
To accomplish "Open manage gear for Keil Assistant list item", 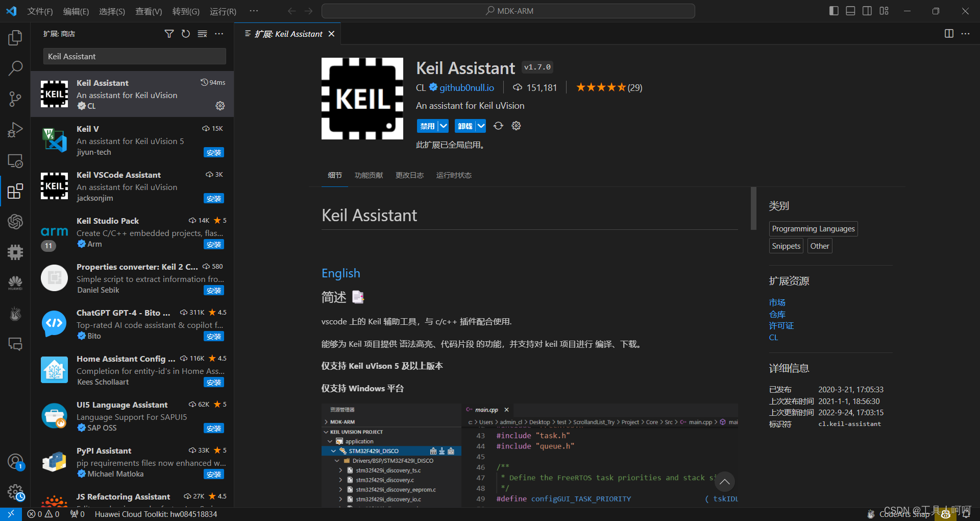I will [x=220, y=106].
